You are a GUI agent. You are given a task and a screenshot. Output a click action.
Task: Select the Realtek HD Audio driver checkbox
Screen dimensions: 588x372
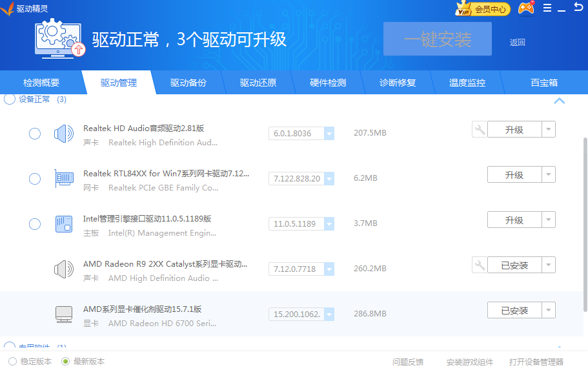click(x=35, y=134)
